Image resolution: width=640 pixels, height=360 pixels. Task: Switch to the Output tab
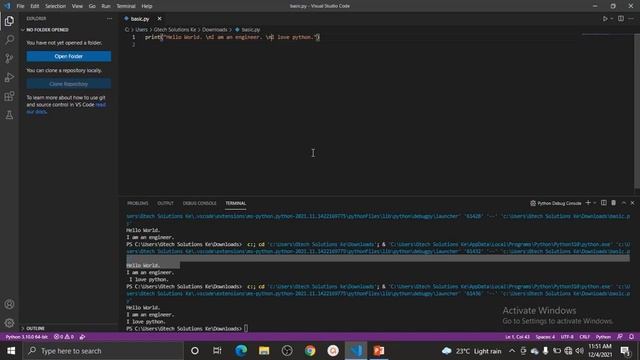pyautogui.click(x=165, y=203)
